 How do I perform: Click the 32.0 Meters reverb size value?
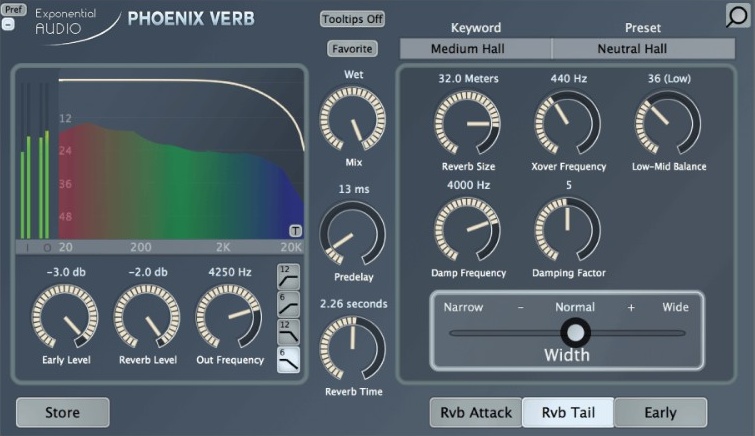click(x=468, y=79)
